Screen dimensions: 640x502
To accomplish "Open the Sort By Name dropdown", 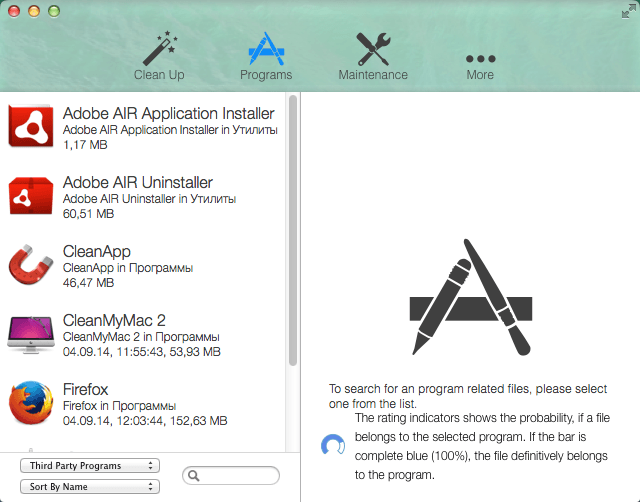I will coord(90,486).
